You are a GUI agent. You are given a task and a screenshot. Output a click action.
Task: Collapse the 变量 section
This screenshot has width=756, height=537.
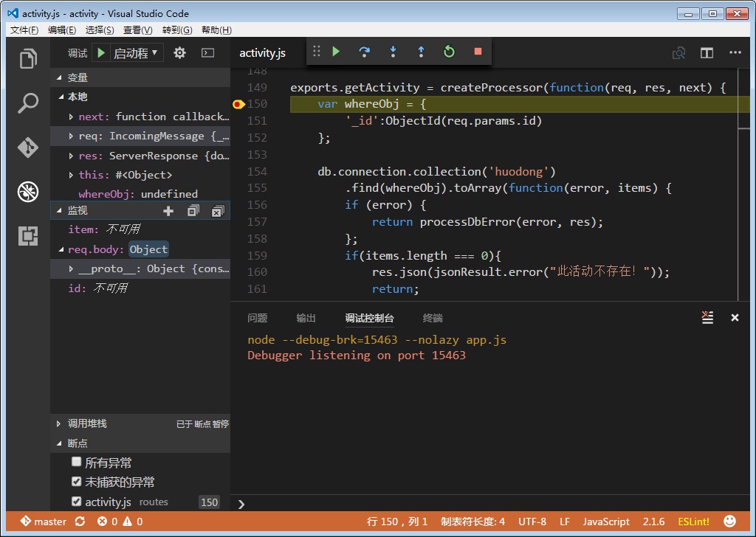(59, 77)
